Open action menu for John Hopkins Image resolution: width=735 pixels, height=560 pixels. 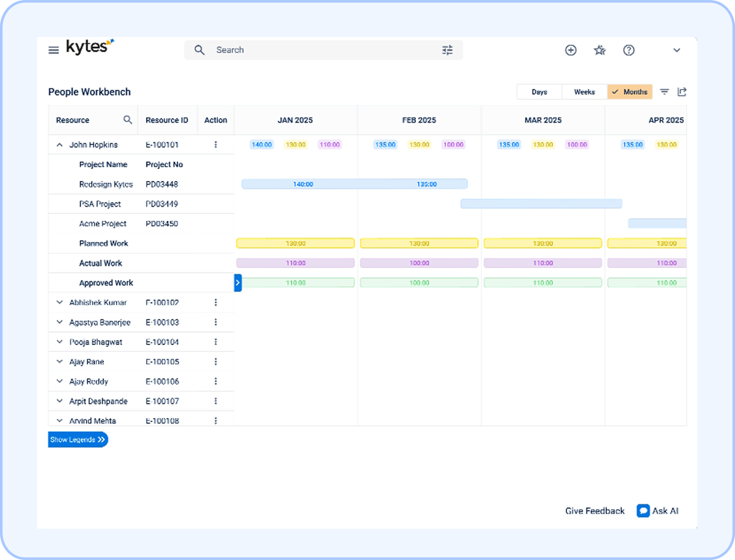216,145
